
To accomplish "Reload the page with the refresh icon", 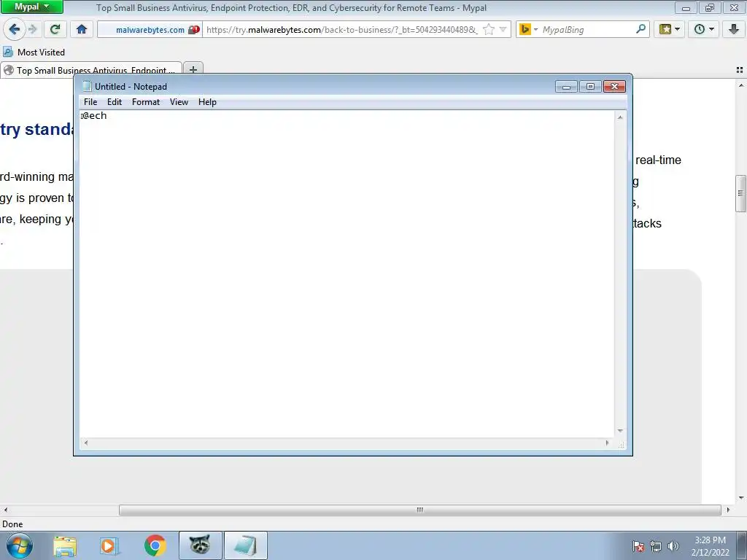I will tap(55, 29).
